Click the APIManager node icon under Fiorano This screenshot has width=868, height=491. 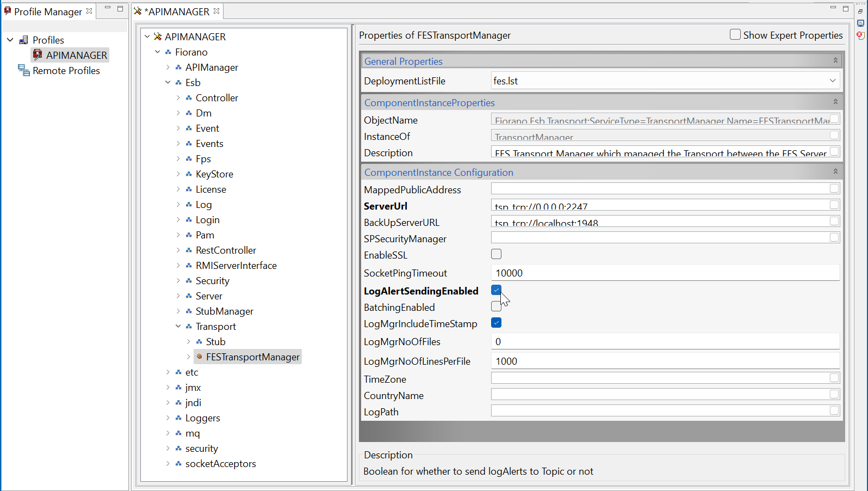click(x=178, y=67)
